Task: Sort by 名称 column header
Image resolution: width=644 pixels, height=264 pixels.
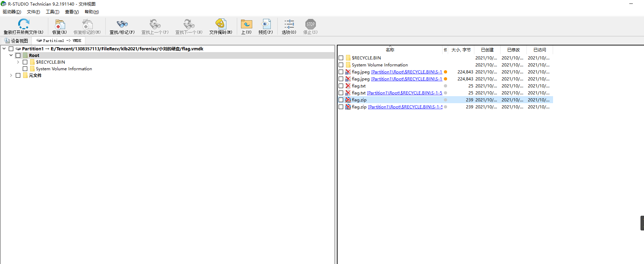Action: click(390, 50)
